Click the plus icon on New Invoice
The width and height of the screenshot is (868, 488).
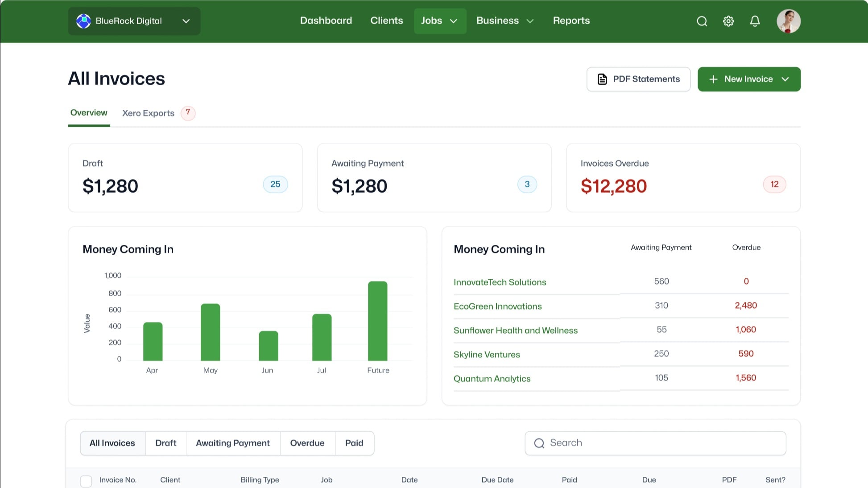(713, 79)
